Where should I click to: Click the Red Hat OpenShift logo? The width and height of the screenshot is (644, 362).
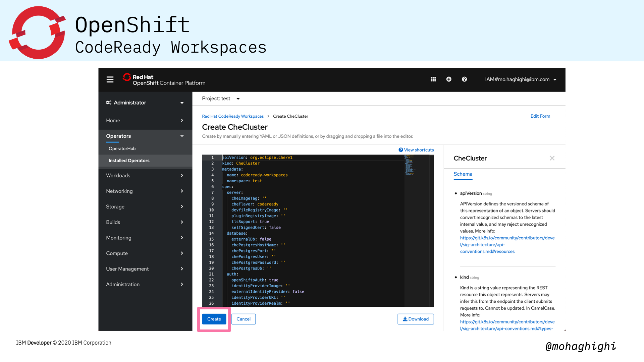(164, 80)
